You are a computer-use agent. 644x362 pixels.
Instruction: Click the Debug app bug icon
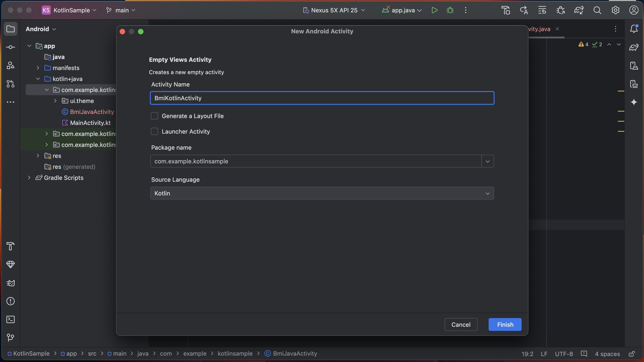coord(450,10)
